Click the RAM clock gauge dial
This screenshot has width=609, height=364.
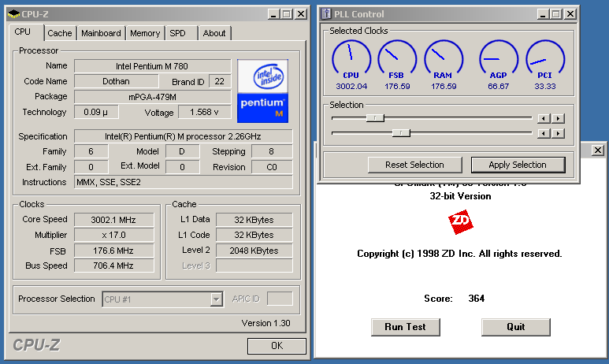444,58
